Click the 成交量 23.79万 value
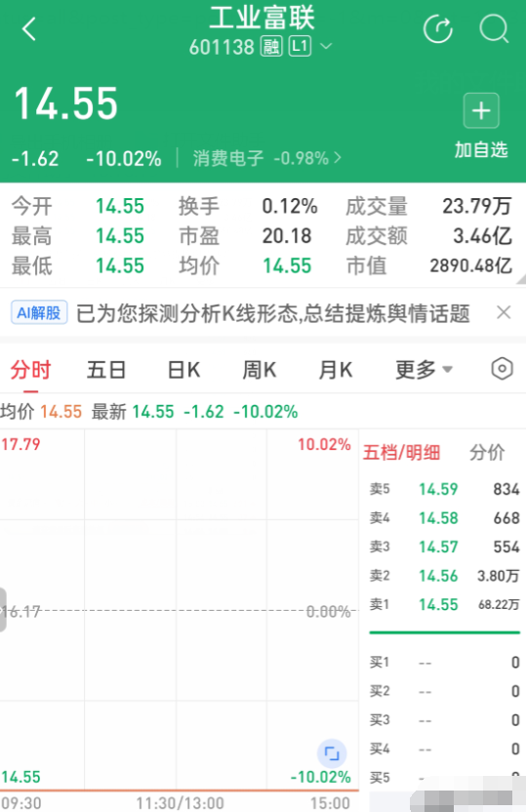The width and height of the screenshot is (526, 812). [x=477, y=206]
